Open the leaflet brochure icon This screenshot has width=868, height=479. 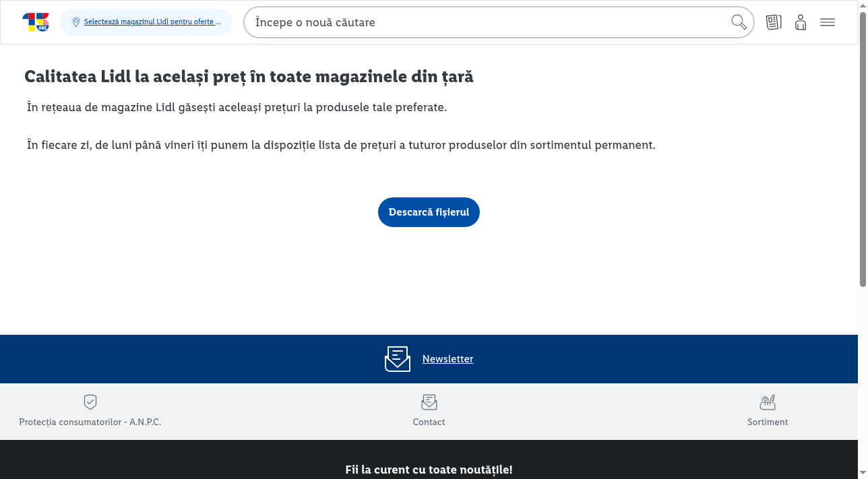774,22
